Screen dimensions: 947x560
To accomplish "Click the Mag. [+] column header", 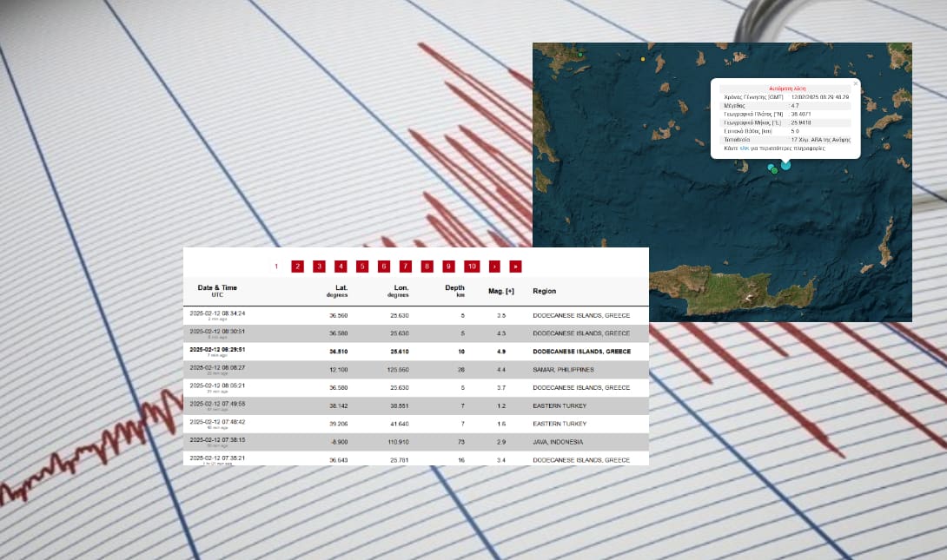I will coord(501,291).
